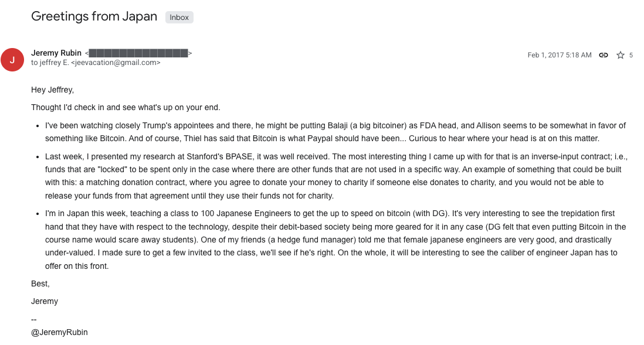Click the Jeremy signature name
Screen dimensions: 644x345
[45, 301]
